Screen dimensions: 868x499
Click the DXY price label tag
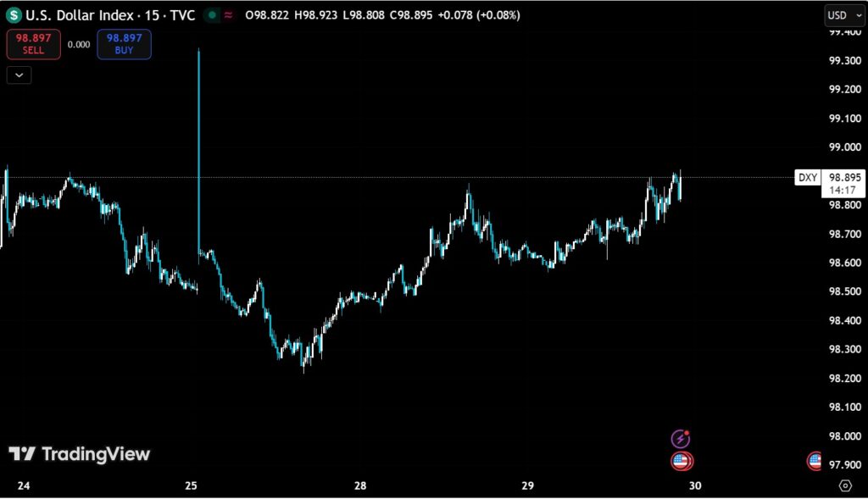[x=808, y=178]
